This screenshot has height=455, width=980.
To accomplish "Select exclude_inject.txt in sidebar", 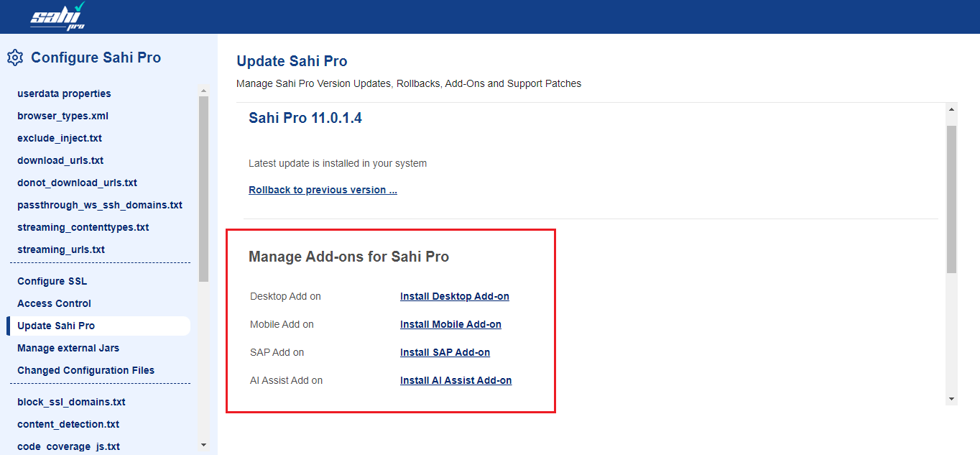I will tap(60, 138).
